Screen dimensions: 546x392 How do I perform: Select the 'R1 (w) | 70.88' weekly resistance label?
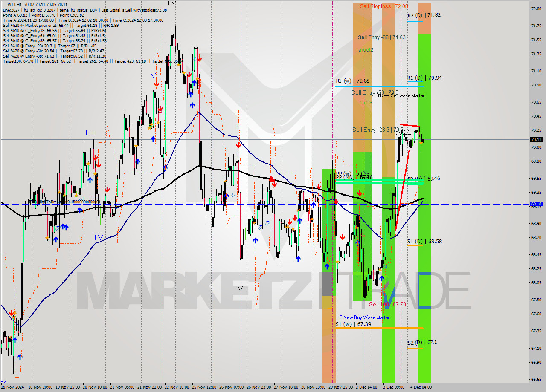coord(352,81)
